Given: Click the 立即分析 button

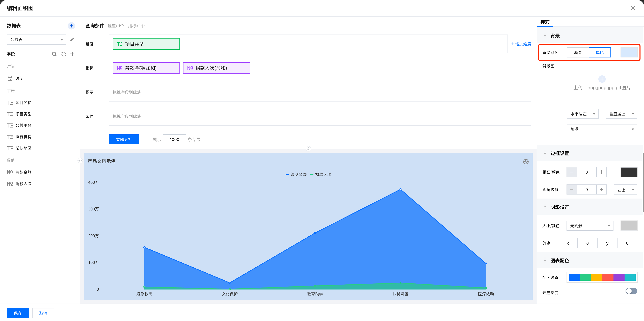Looking at the screenshot, I should (x=124, y=139).
